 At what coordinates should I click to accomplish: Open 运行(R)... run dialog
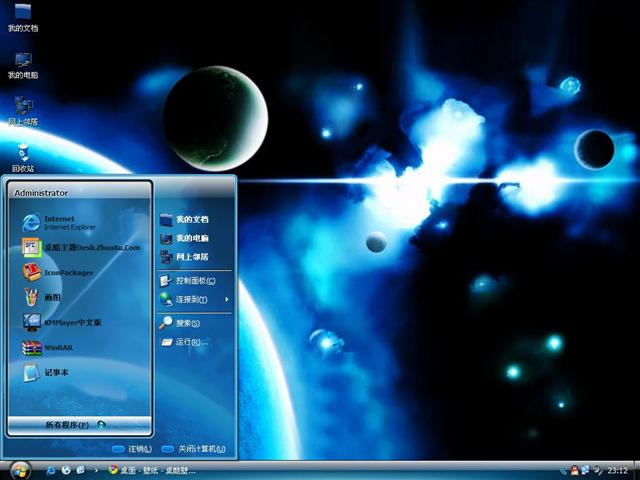point(194,342)
